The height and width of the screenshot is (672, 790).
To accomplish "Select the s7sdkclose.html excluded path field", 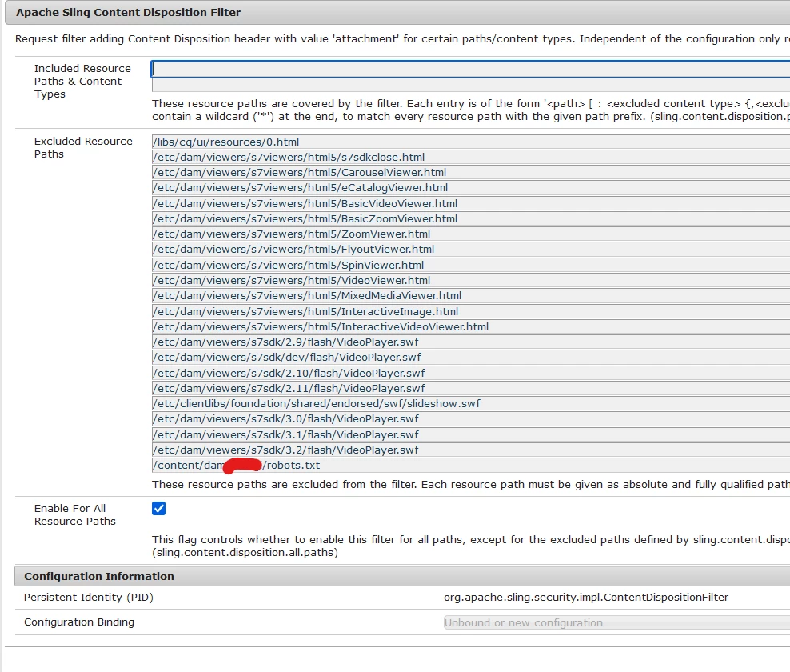I will click(471, 158).
